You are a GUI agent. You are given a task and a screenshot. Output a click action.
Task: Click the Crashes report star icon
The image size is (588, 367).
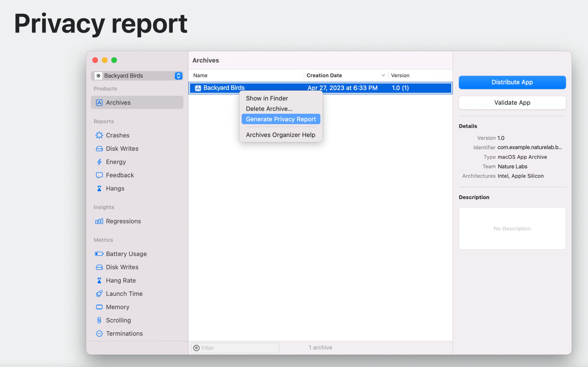tap(99, 135)
